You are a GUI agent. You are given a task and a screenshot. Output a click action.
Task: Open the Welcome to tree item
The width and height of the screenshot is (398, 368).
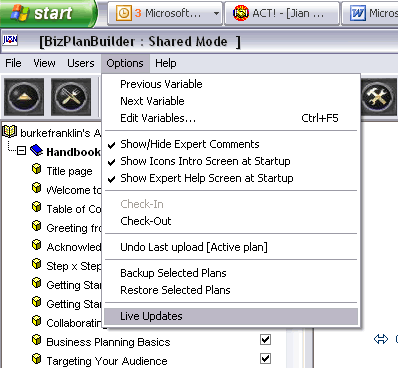[x=74, y=190]
